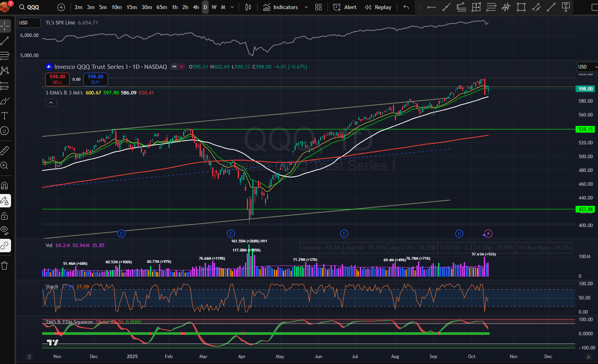Select the crosshair cursor tool

pyautogui.click(x=5, y=26)
